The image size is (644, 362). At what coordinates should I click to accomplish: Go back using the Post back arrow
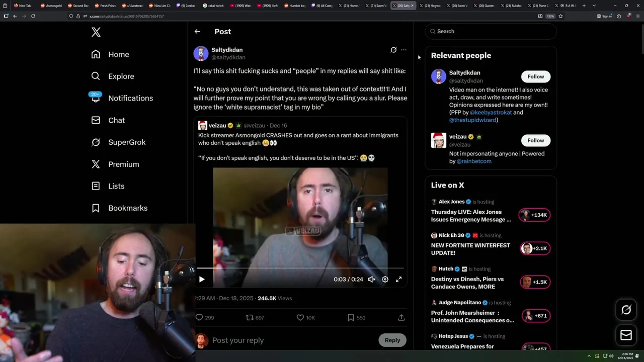click(197, 31)
